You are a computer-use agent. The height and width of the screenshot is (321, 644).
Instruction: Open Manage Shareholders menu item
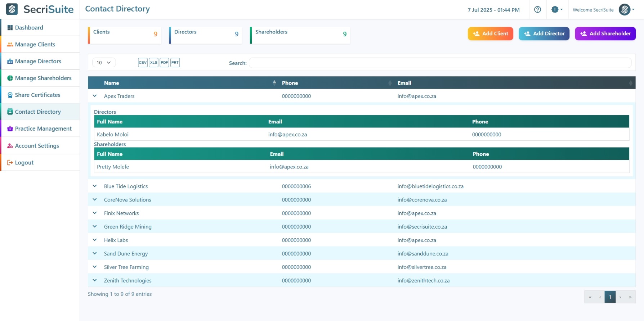pyautogui.click(x=40, y=78)
